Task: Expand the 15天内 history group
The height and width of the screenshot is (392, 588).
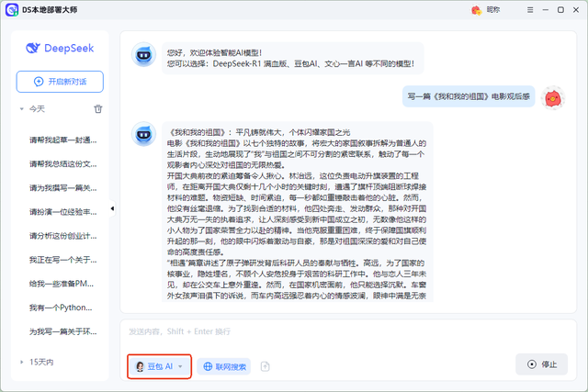Action: [21, 362]
